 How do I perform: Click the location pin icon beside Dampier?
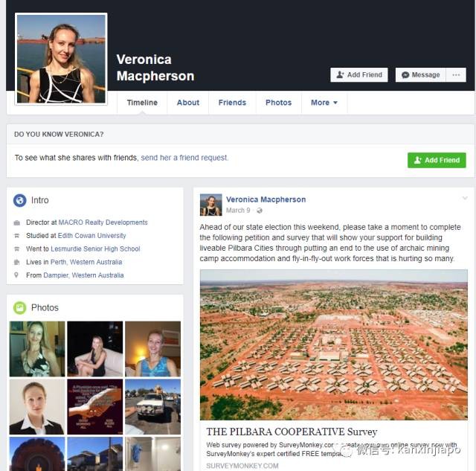tap(16, 275)
